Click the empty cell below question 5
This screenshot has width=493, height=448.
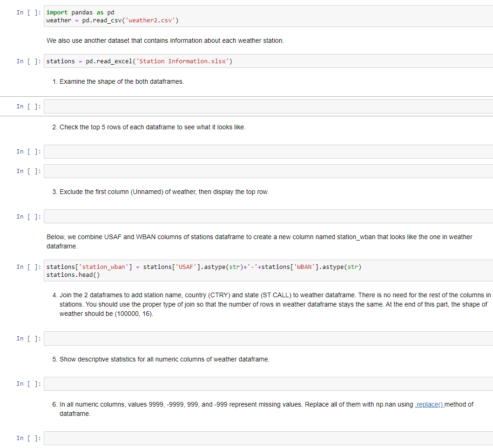pyautogui.click(x=233, y=383)
